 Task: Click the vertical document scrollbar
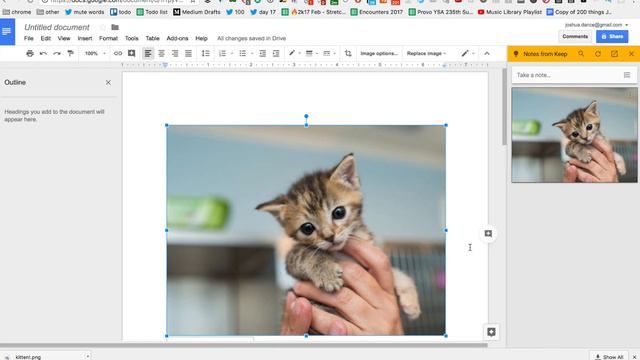[x=504, y=107]
